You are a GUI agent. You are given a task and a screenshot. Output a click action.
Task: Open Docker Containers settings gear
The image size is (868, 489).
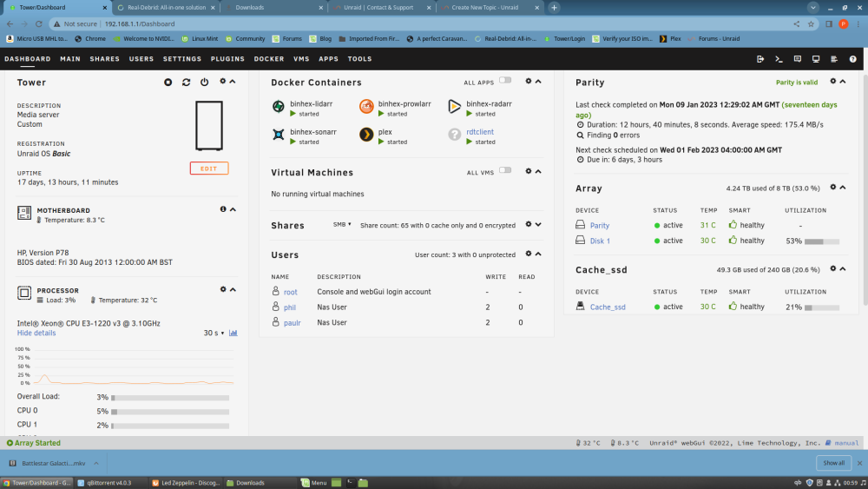(528, 81)
